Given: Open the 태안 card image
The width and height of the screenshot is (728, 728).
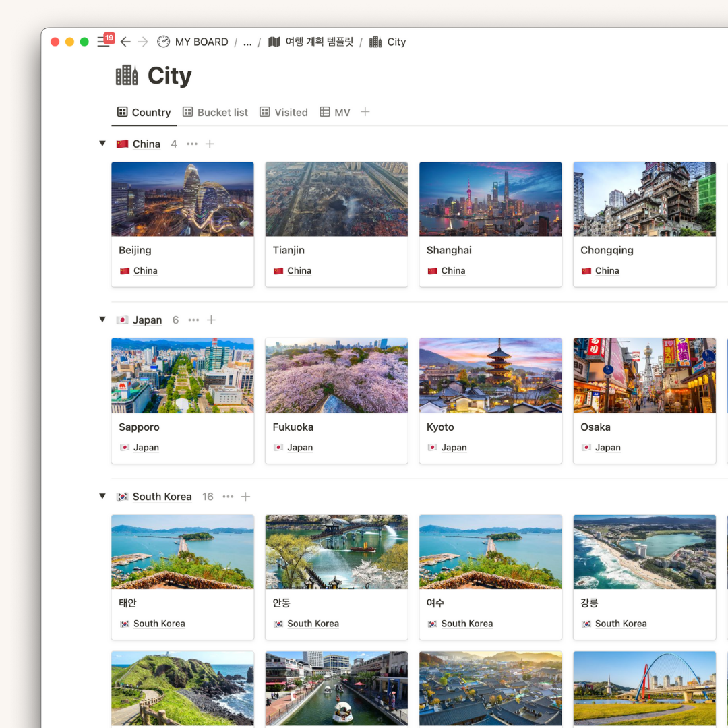Looking at the screenshot, I should [183, 551].
